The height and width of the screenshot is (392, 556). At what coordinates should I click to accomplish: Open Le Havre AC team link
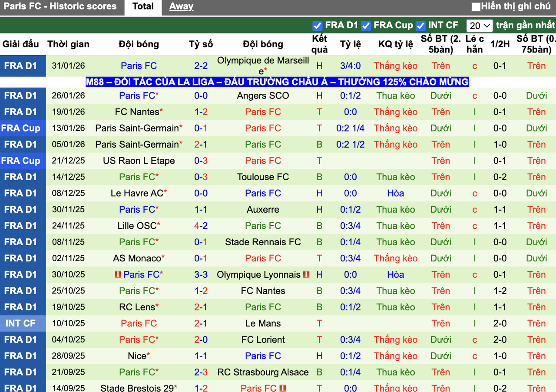coord(137,193)
